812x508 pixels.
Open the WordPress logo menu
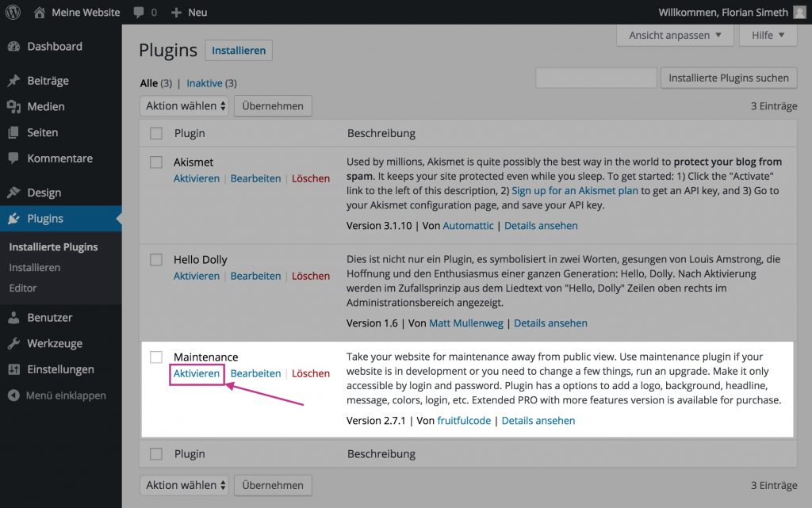click(x=12, y=12)
